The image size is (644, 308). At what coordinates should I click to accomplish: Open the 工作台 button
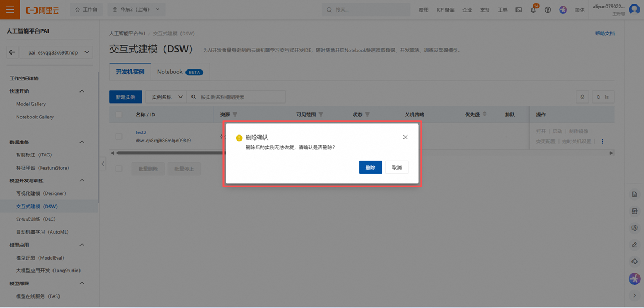[86, 10]
